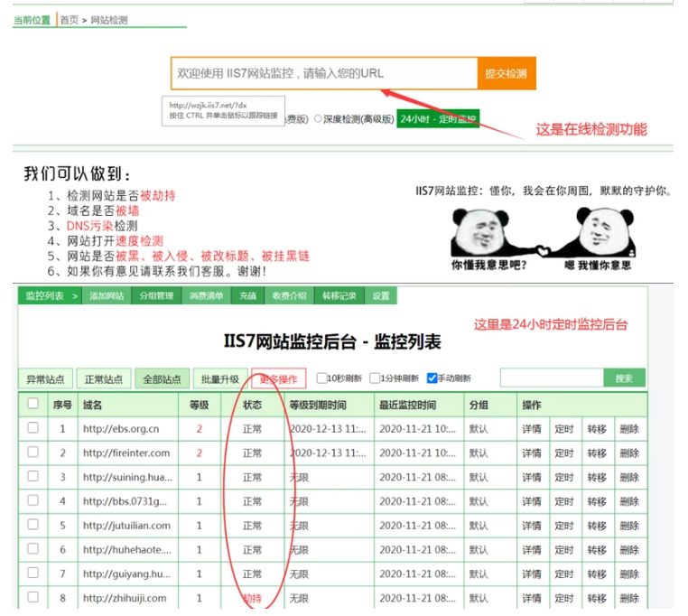Click the domain http://jutuilian.com
This screenshot has width=688, height=616.
click(x=126, y=525)
